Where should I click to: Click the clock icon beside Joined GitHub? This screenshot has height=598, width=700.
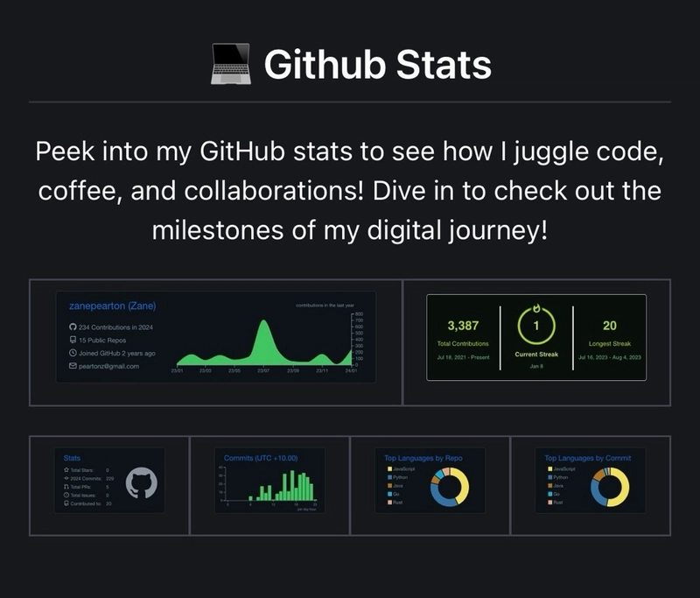(73, 353)
